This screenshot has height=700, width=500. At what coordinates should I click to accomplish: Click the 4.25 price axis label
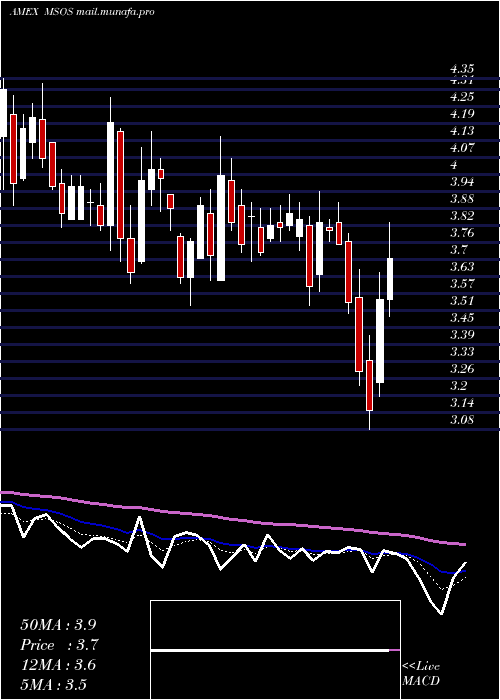pyautogui.click(x=462, y=97)
